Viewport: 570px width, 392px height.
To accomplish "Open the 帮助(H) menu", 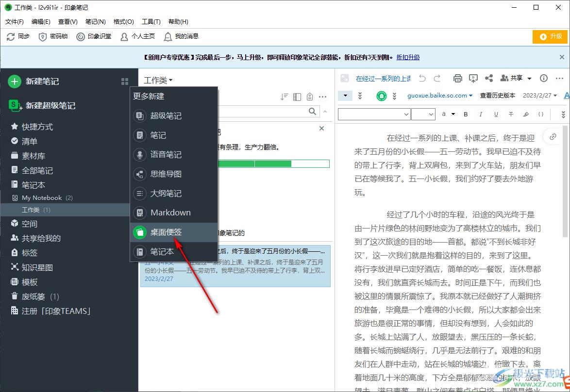I will coord(178,22).
